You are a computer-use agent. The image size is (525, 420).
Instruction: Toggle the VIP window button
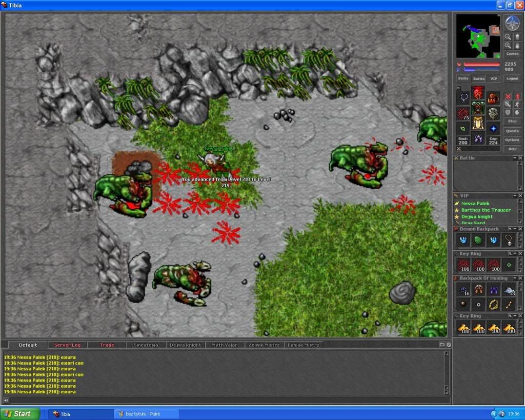coord(494,78)
